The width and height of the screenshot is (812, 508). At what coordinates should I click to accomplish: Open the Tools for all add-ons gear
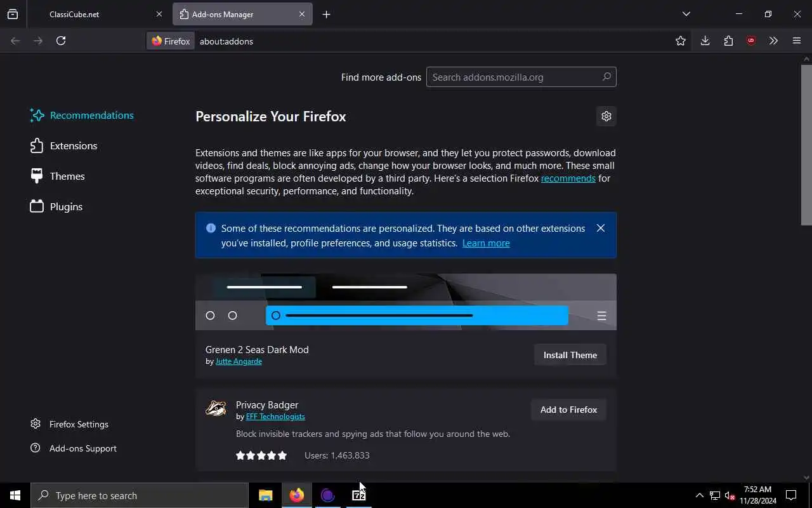(x=606, y=116)
